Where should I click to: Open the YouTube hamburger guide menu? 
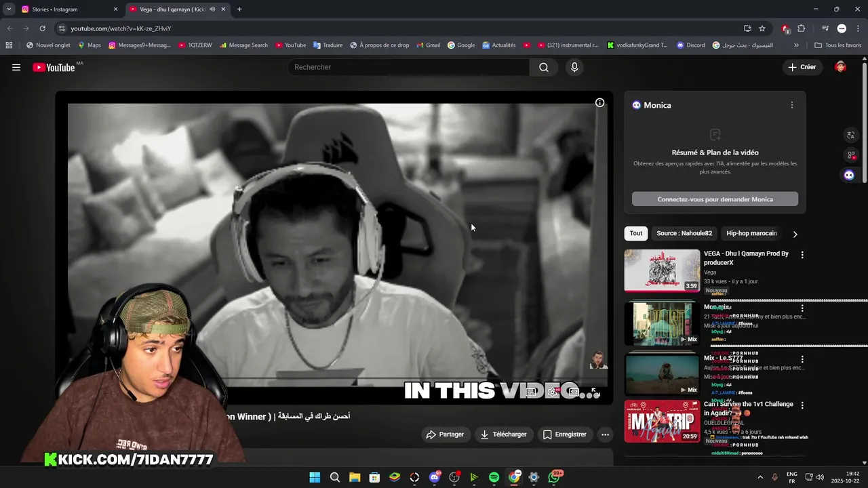[x=16, y=67]
